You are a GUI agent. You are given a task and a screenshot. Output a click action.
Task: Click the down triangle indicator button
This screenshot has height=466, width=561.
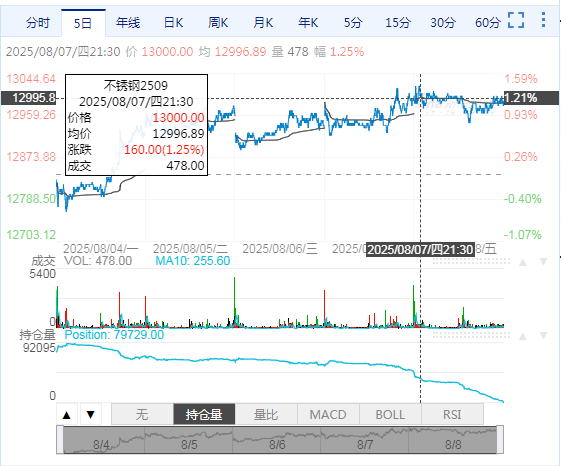[x=91, y=415]
